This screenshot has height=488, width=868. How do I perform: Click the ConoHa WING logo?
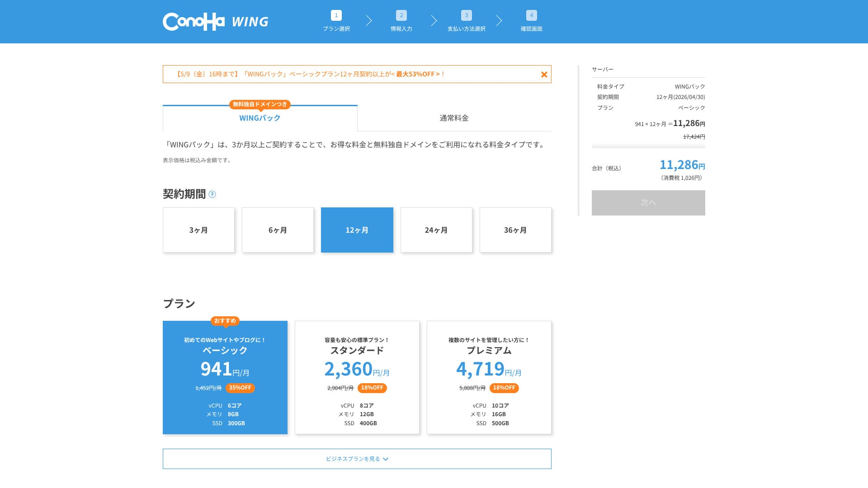[x=215, y=22]
